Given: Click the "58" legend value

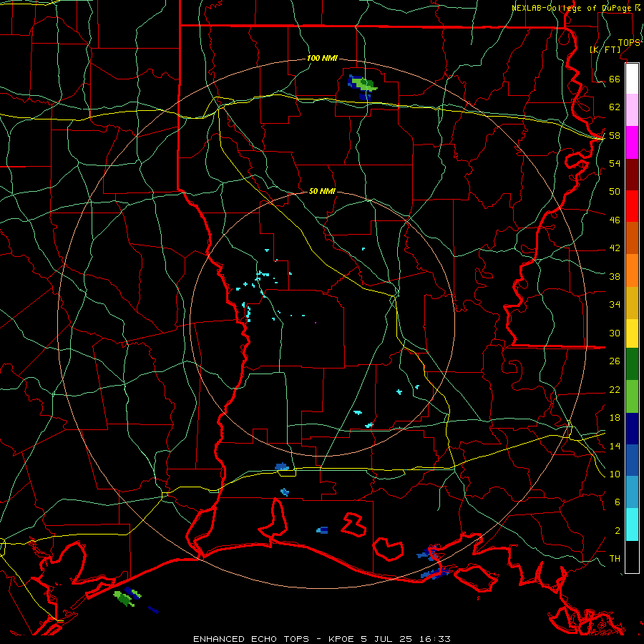Looking at the screenshot, I should click(615, 135).
